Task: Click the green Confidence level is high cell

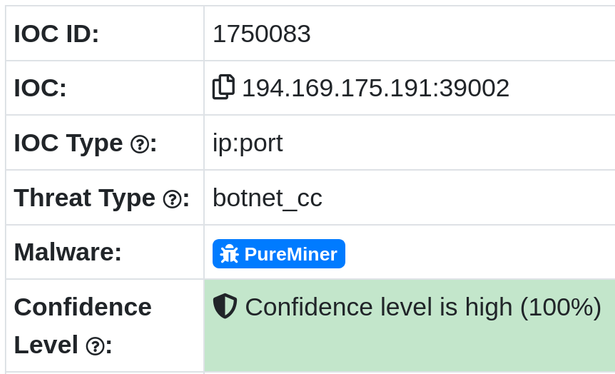Action: (409, 325)
